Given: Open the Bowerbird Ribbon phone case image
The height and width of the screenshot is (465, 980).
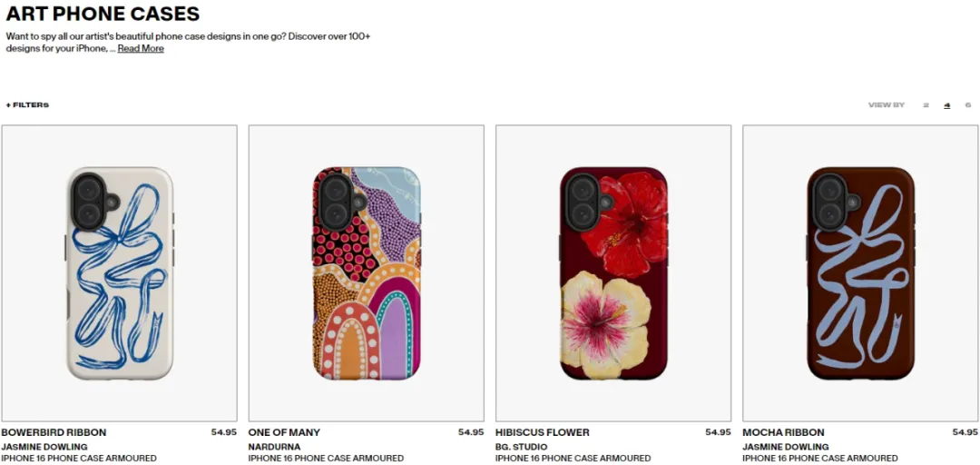Looking at the screenshot, I should point(120,272).
